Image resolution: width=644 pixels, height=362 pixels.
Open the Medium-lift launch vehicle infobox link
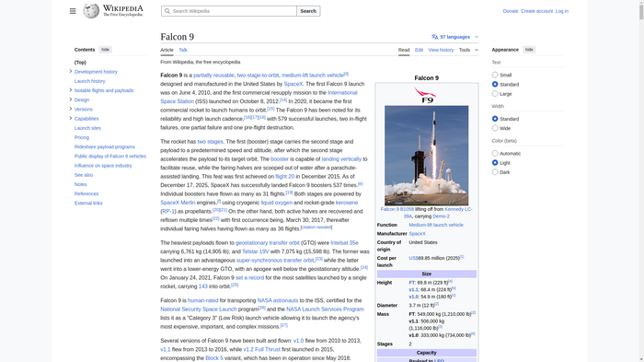click(x=436, y=225)
